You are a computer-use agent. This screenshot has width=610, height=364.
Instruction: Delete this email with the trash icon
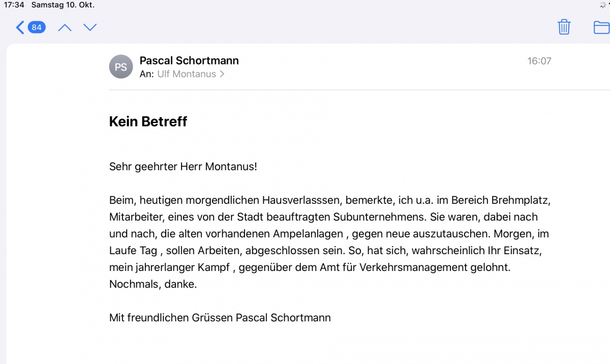pyautogui.click(x=564, y=27)
